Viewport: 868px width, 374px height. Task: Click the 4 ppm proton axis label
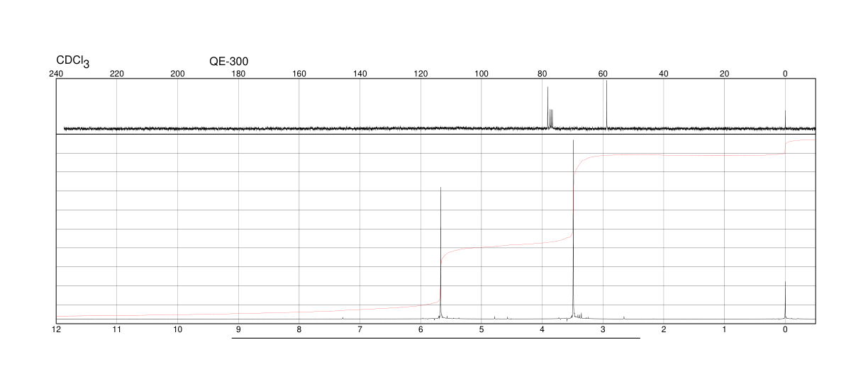542,330
